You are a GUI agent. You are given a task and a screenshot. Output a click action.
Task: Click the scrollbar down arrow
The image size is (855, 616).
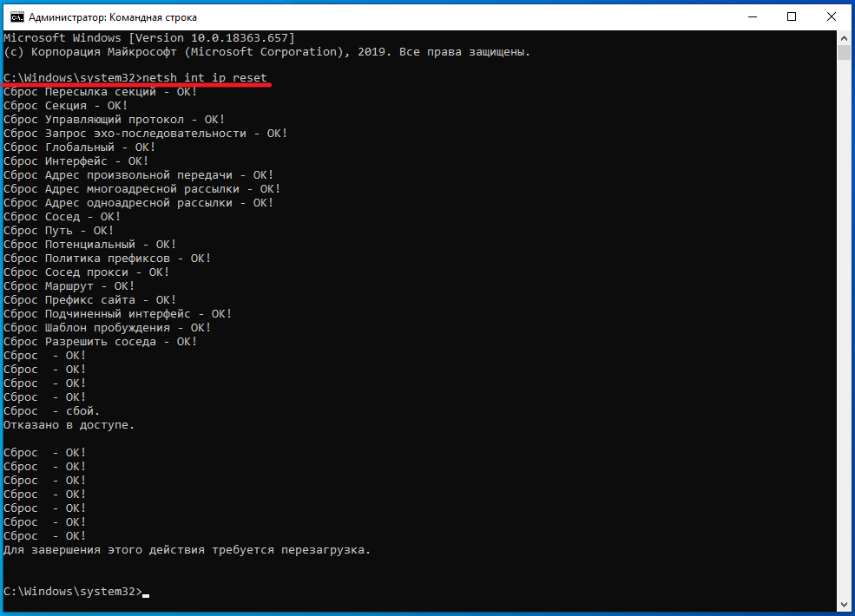point(844,604)
